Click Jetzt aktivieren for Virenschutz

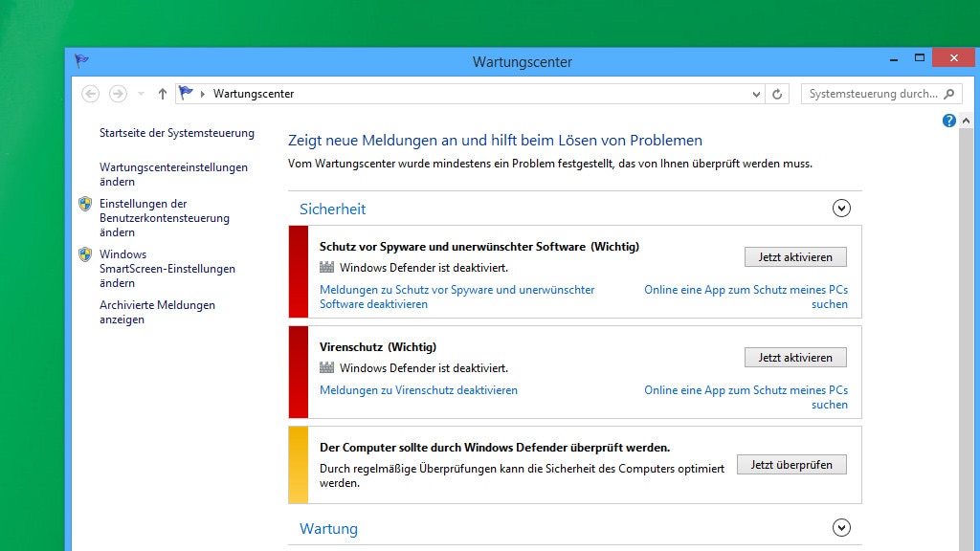point(795,358)
